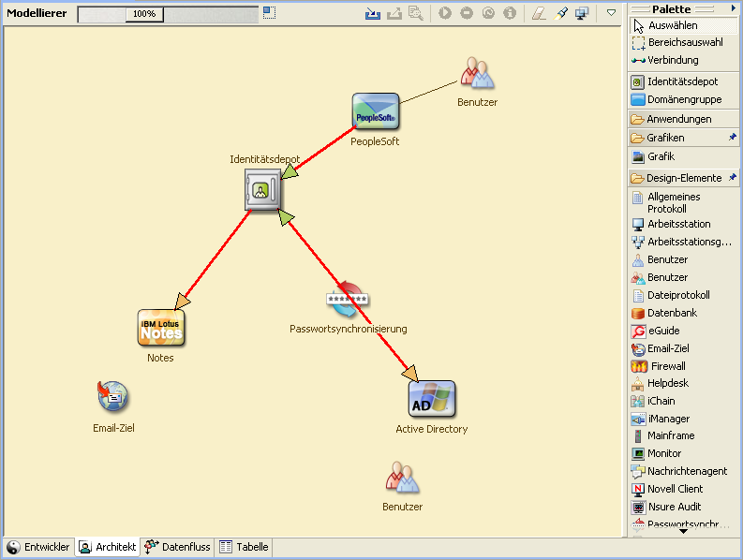Viewport: 743px width, 560px height.
Task: Toggle the pin on Grafiken folder
Action: click(733, 137)
